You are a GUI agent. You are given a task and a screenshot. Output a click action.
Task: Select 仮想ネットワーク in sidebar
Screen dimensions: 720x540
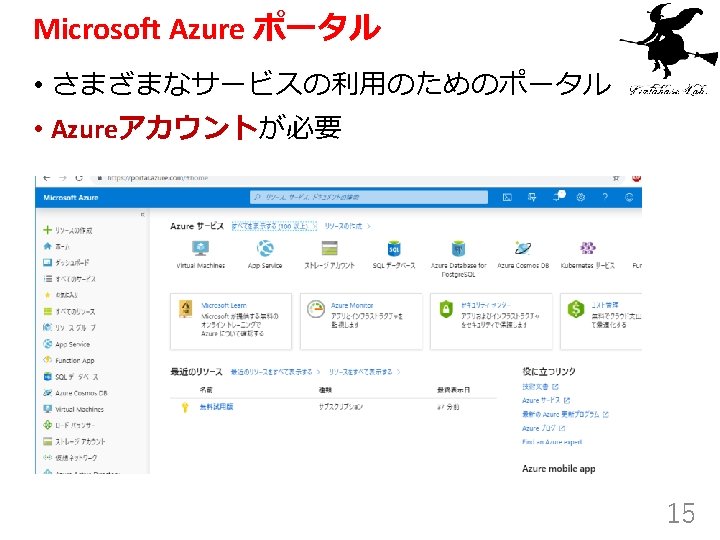pos(70,458)
